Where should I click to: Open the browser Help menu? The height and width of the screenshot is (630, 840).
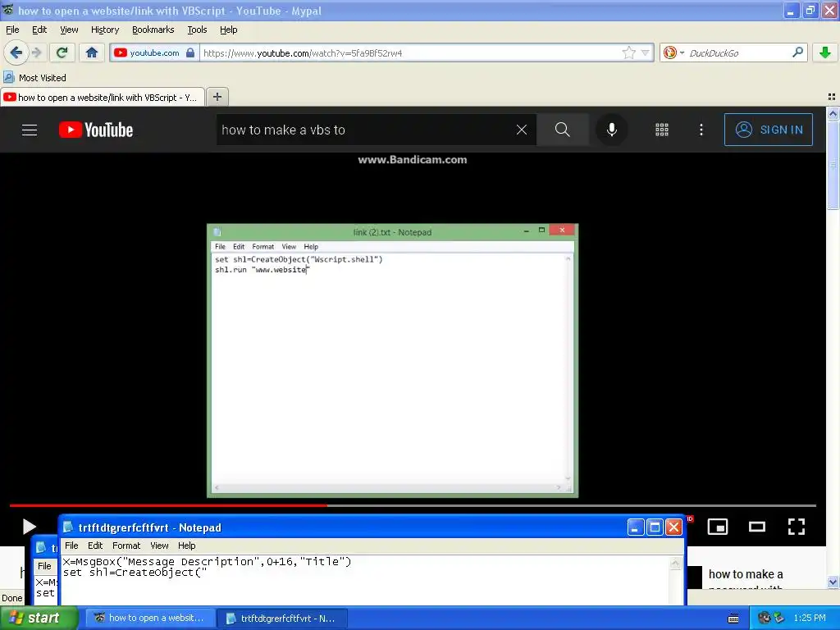228,30
